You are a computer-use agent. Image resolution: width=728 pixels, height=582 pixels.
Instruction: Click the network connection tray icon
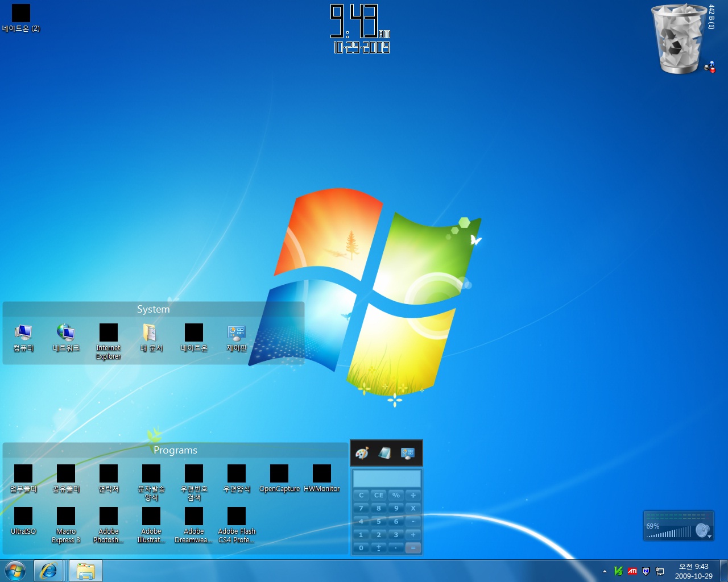[x=660, y=571]
